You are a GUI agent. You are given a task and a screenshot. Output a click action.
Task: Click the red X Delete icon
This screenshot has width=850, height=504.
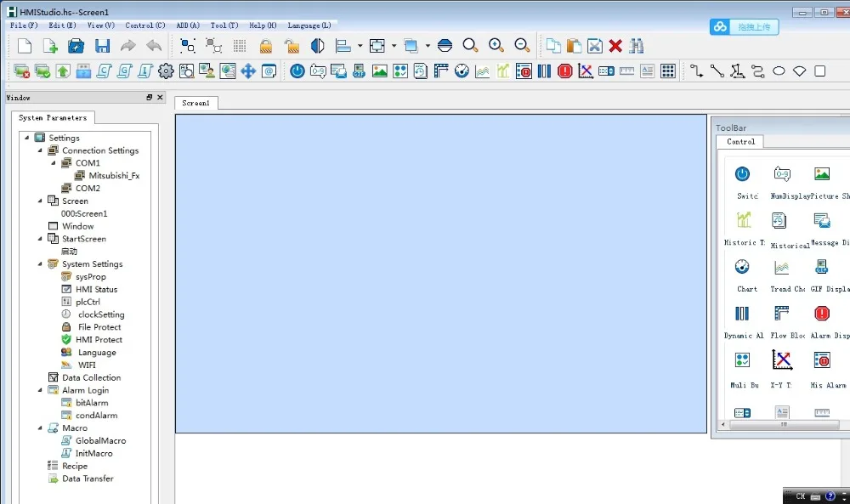pyautogui.click(x=615, y=46)
